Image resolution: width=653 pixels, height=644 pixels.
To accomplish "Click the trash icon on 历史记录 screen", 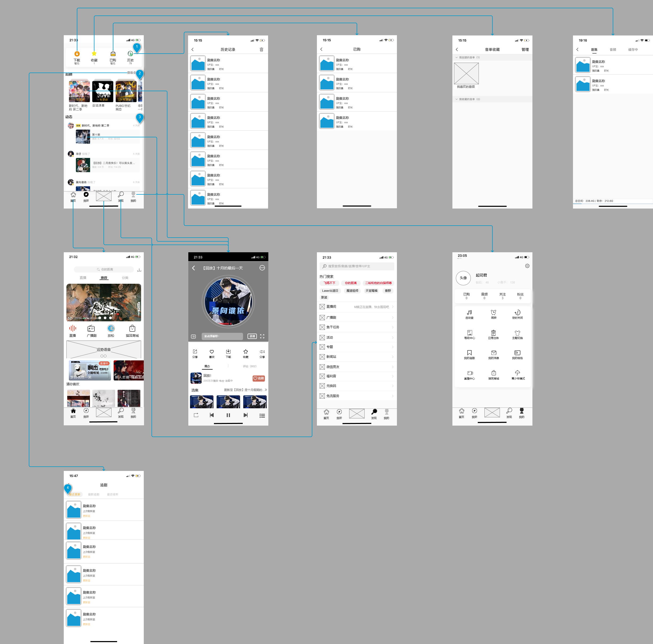I will click(x=261, y=50).
